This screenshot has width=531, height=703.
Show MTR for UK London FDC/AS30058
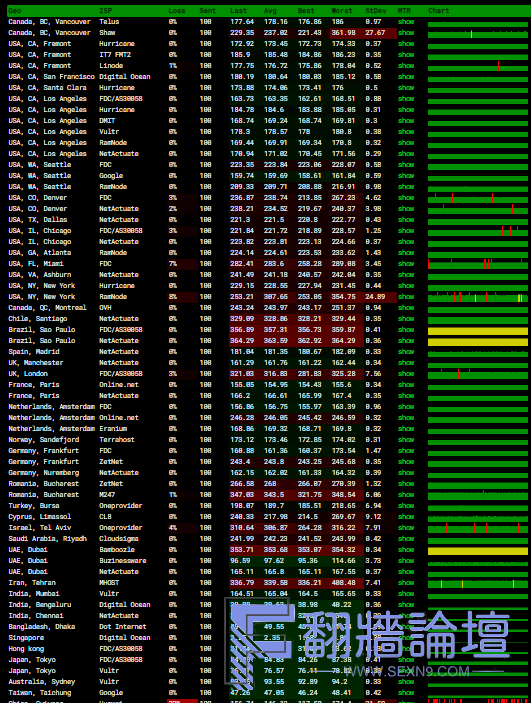pos(406,373)
